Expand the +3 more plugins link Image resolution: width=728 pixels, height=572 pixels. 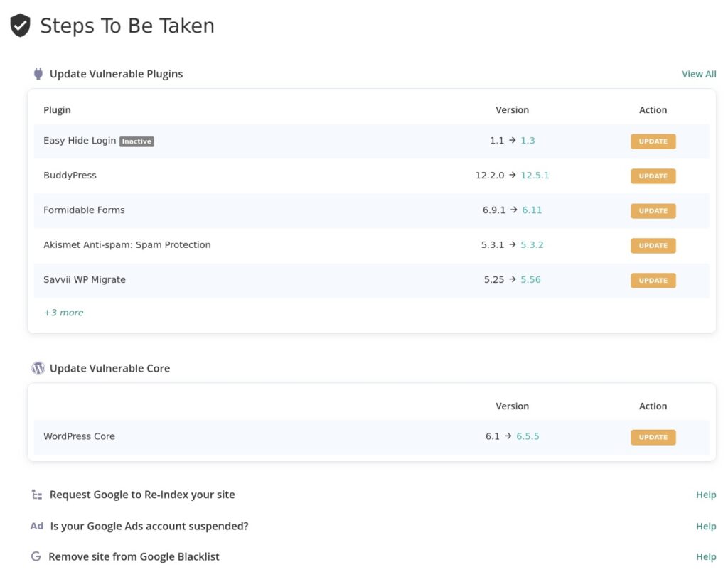click(63, 313)
